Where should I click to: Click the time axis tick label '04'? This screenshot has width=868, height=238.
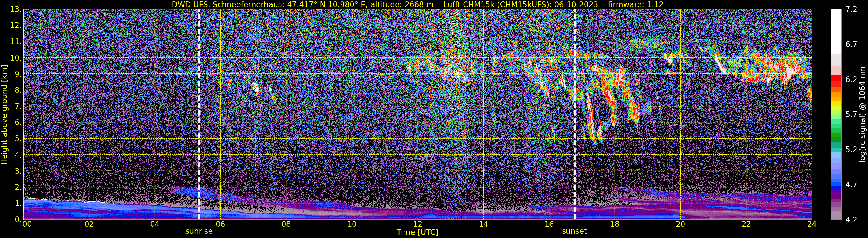click(155, 224)
